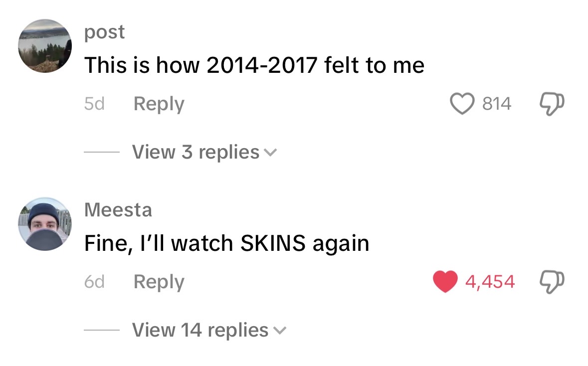Select the text "Fine, I'll watch SKINS again"
588x366 pixels.
226,243
